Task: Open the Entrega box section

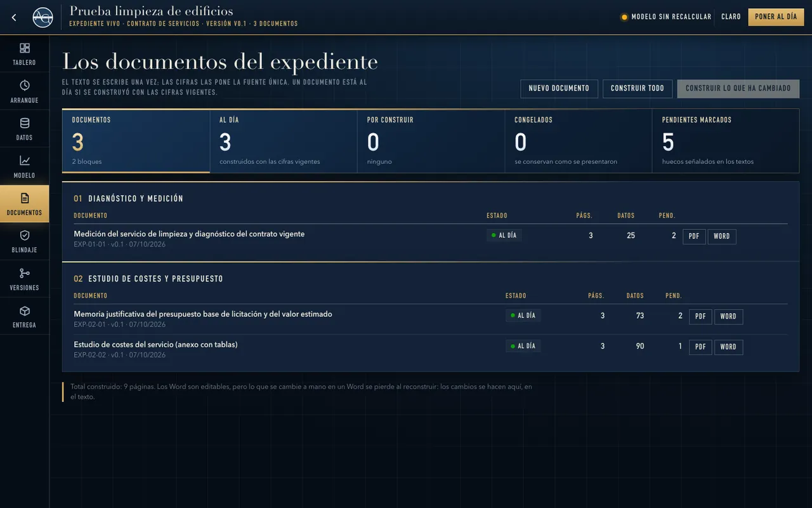Action: (24, 316)
